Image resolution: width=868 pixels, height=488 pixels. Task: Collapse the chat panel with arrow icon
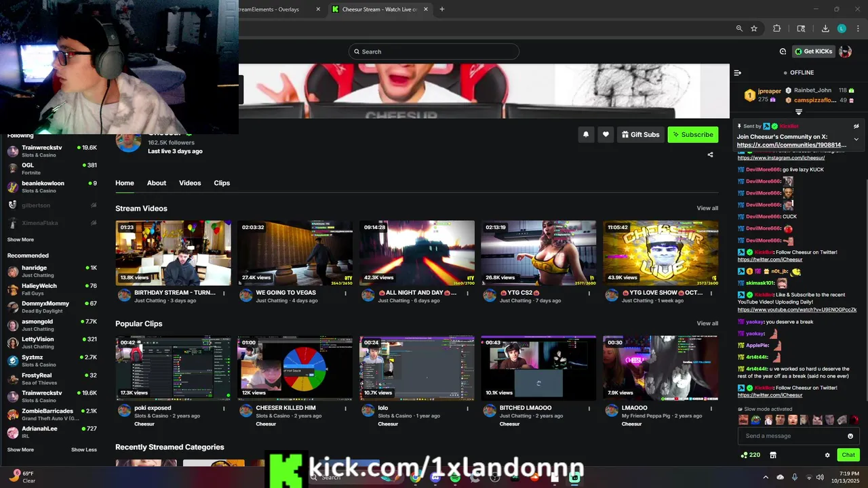738,73
